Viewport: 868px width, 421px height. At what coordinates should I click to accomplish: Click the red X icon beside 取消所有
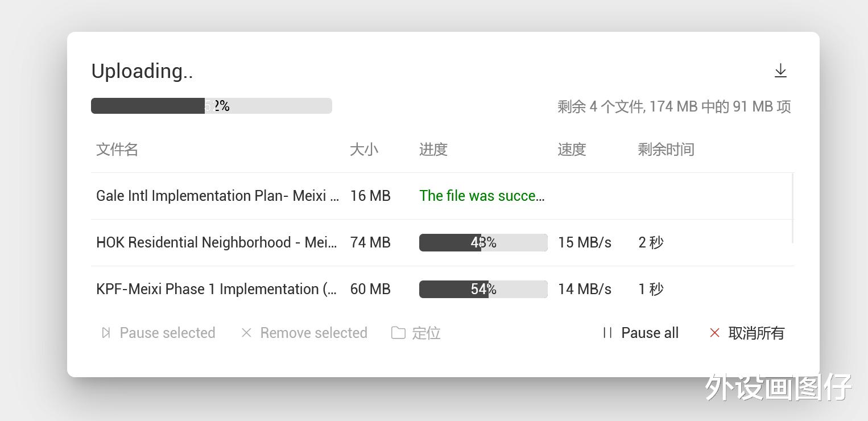(714, 333)
